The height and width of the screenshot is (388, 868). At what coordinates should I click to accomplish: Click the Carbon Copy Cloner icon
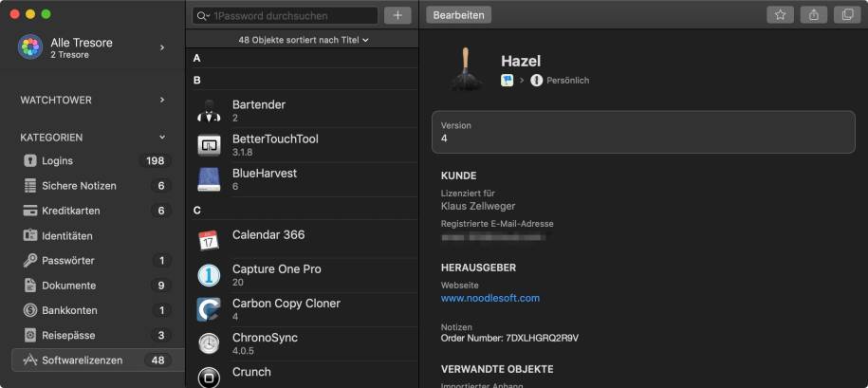click(x=209, y=309)
